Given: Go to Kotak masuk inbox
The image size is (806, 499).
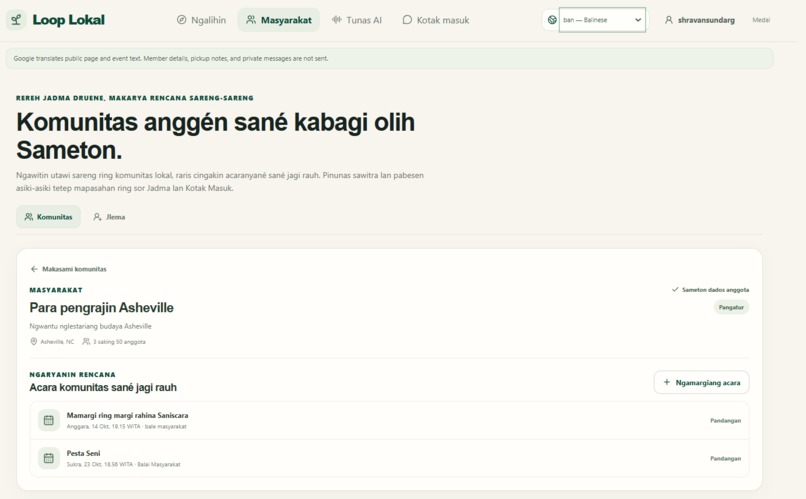Looking at the screenshot, I should pyautogui.click(x=435, y=20).
